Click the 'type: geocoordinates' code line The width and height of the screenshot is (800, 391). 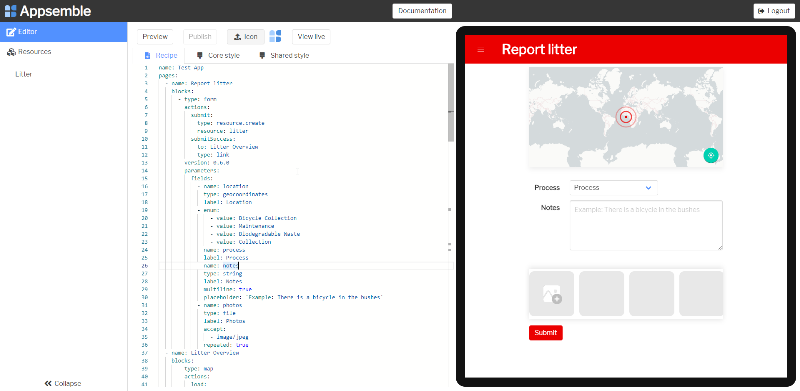[x=235, y=194]
